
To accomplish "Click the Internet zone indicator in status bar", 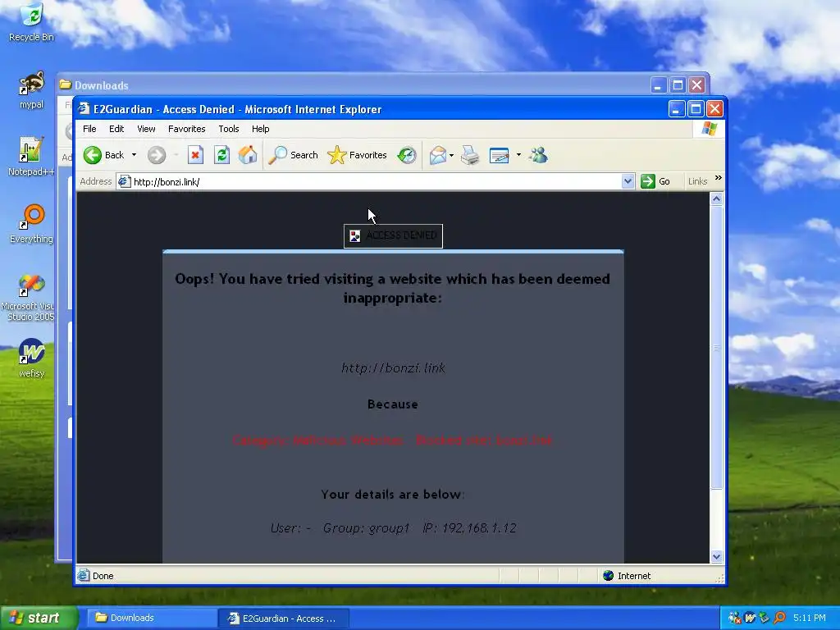I will tap(627, 576).
